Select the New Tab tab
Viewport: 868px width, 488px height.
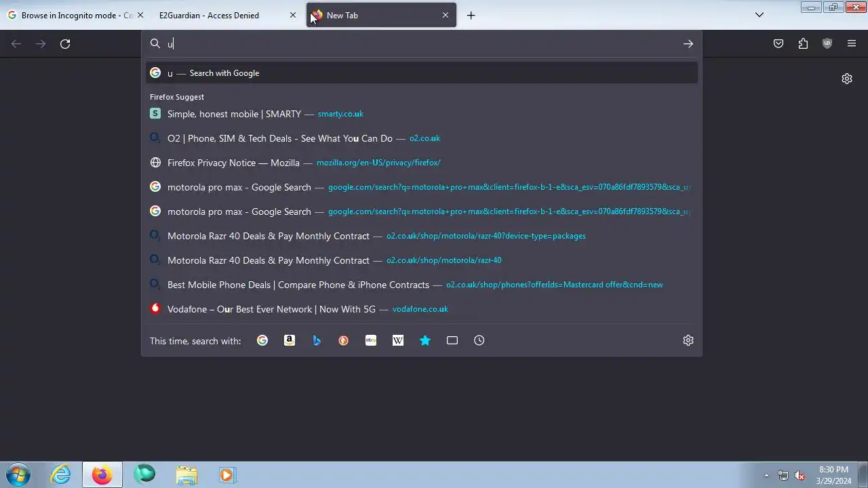coord(382,15)
